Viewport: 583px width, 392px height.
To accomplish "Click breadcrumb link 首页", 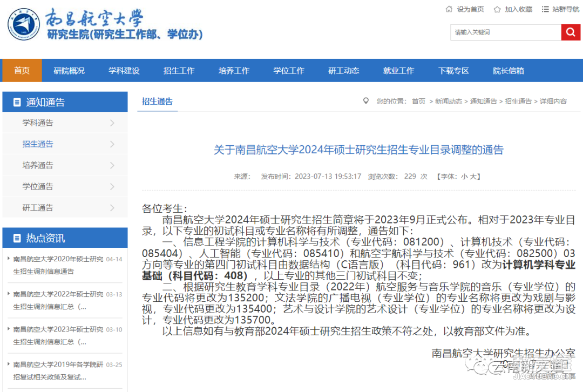I will [419, 101].
